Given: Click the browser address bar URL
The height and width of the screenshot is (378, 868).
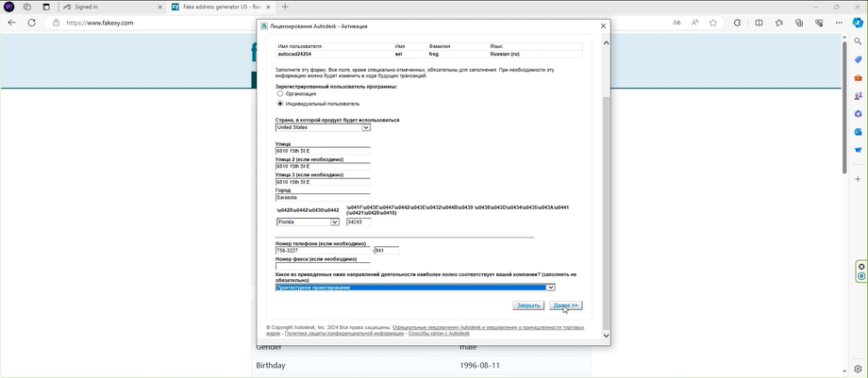Looking at the screenshot, I should (100, 23).
